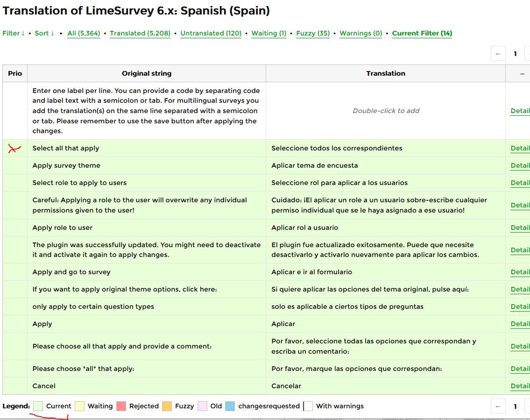Image resolution: width=530 pixels, height=420 pixels.
Task: Open the Fuzzy (35) strings list
Action: coord(312,33)
